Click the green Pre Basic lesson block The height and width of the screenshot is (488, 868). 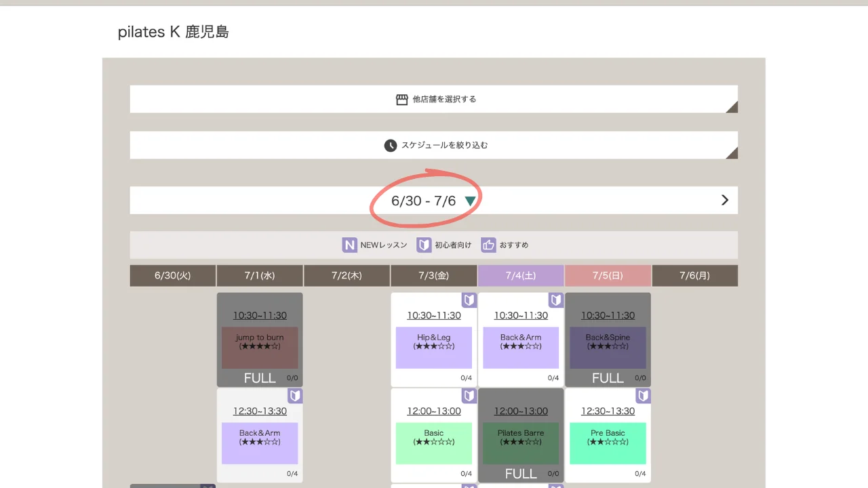pyautogui.click(x=608, y=443)
